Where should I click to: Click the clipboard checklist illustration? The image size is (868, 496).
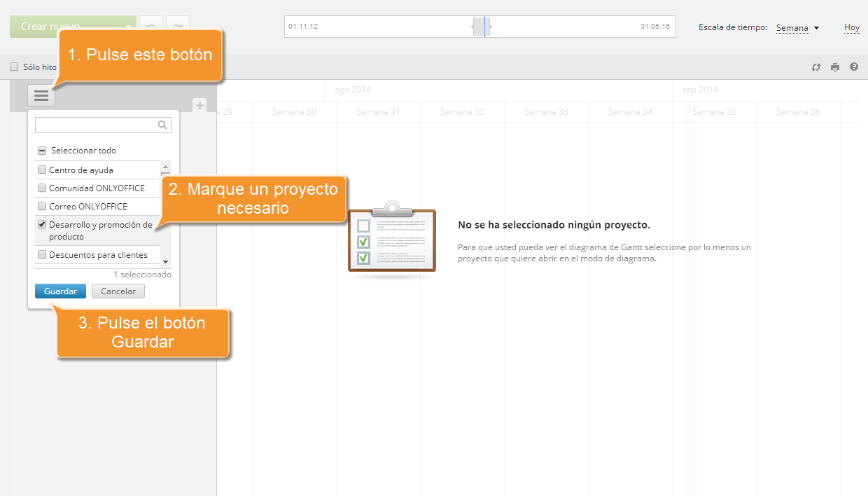pyautogui.click(x=392, y=238)
